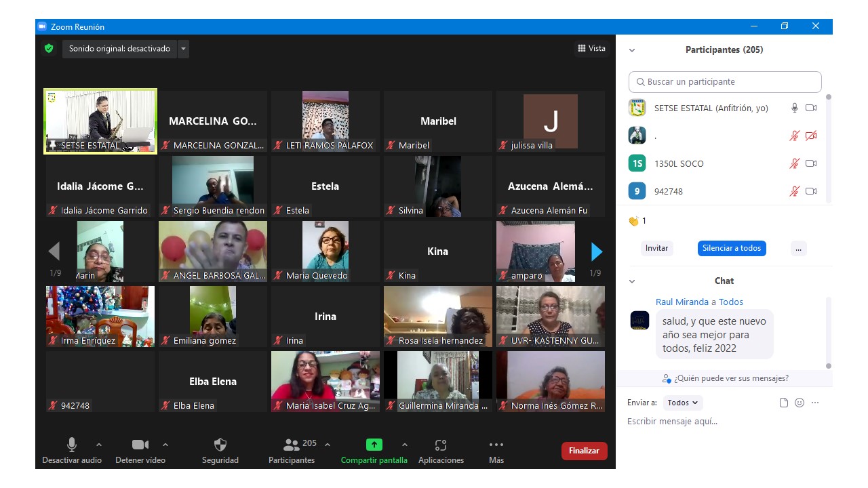Viewport: 868px width, 488px height.
Task: Click Todos link in chat message header
Action: (x=731, y=302)
